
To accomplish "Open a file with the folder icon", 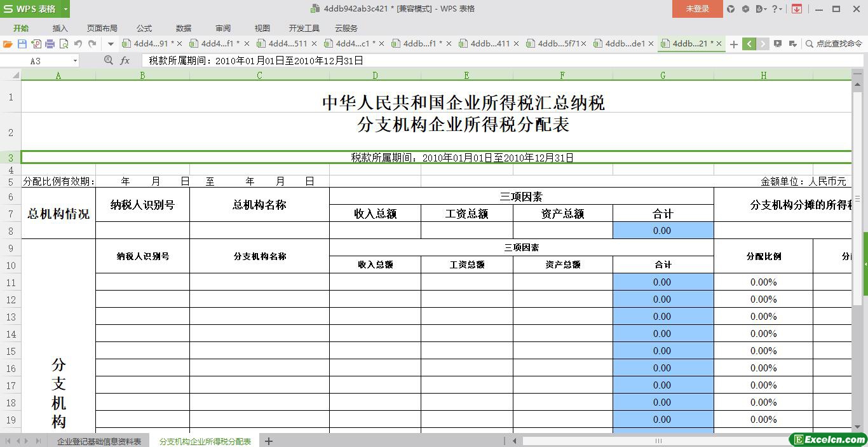I will pyautogui.click(x=8, y=44).
